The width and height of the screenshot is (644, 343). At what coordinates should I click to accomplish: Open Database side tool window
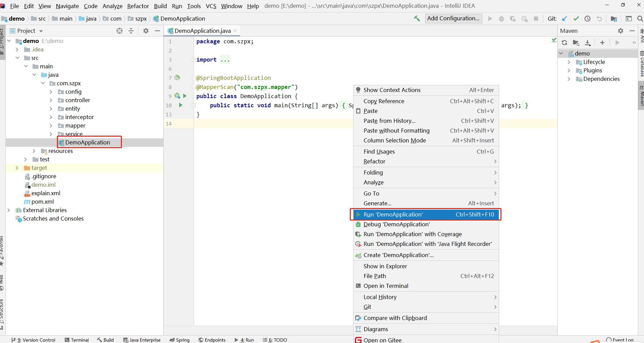[641, 64]
